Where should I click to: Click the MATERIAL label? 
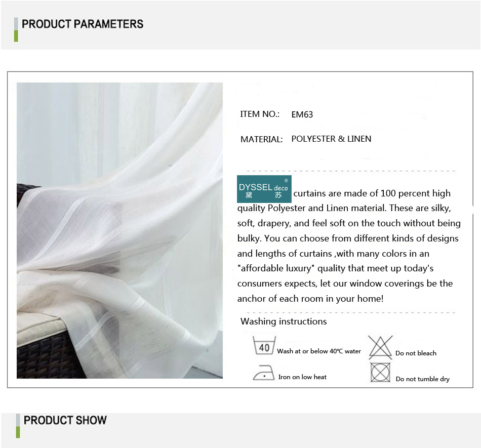262,140
